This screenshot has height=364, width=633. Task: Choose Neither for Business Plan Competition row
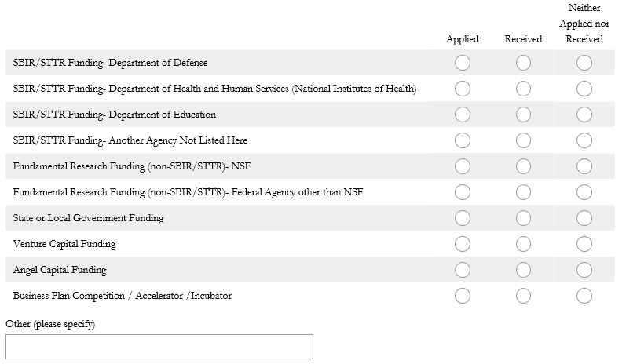coord(584,296)
